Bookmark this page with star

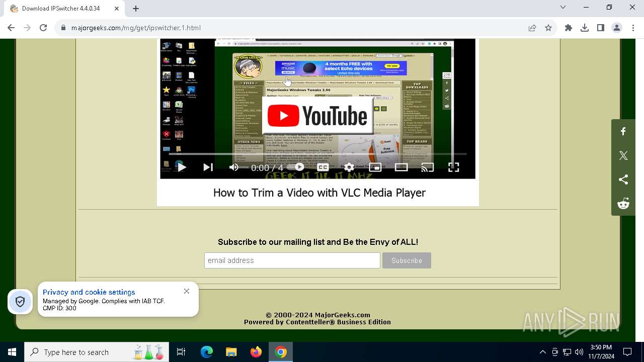548,28
